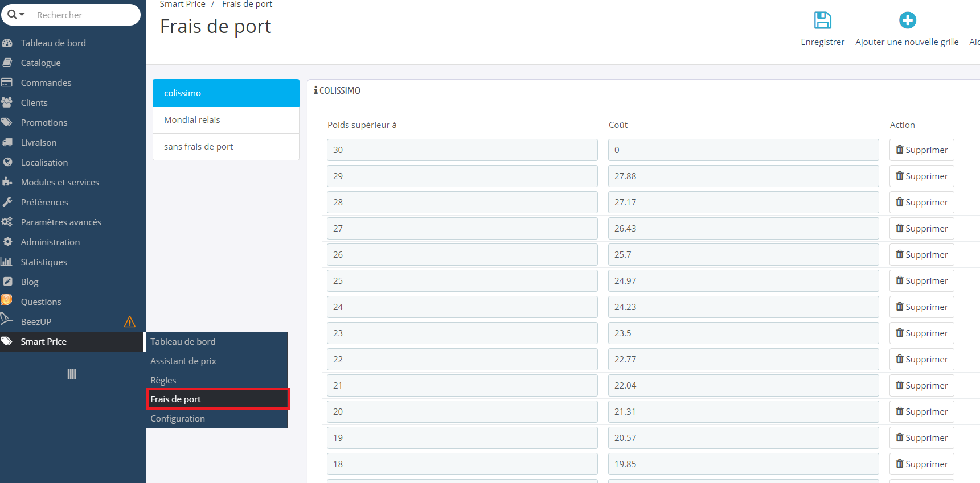980x483 pixels.
Task: Click the cost field containing 26.43
Action: coord(744,228)
